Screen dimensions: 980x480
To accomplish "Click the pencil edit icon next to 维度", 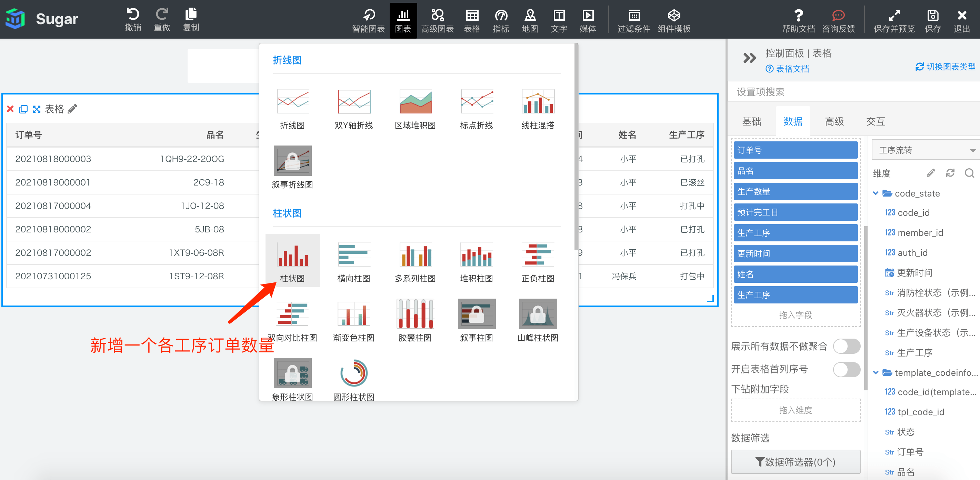I will pyautogui.click(x=931, y=173).
